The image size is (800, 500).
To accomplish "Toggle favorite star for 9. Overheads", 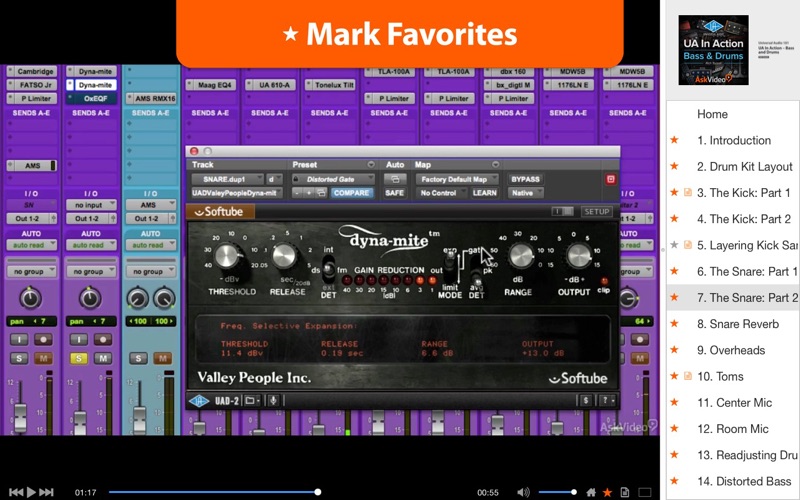I will 674,350.
